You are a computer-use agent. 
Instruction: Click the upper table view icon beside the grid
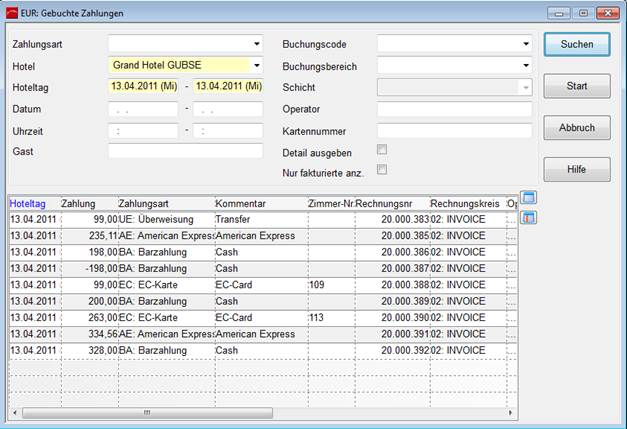click(528, 199)
